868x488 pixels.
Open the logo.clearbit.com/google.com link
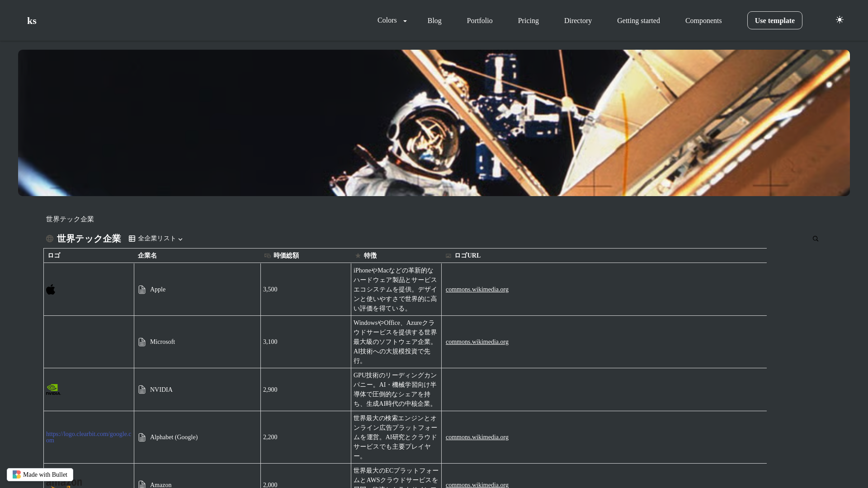point(89,437)
